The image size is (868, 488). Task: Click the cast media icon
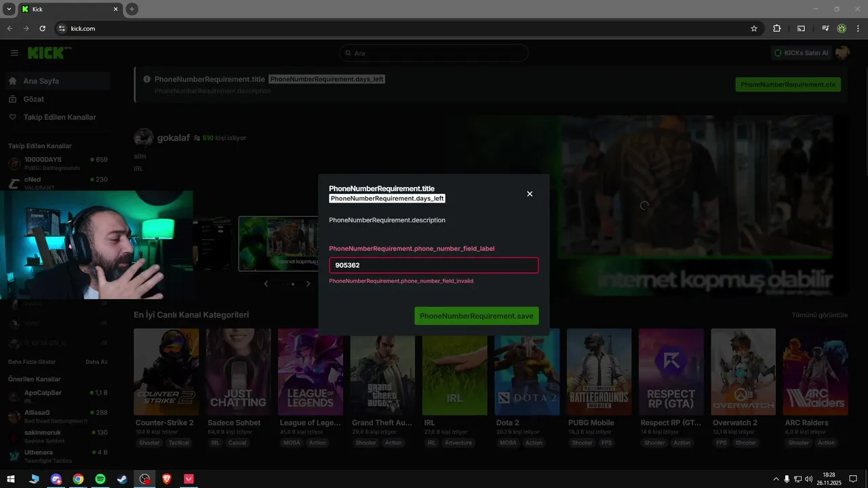tap(801, 28)
